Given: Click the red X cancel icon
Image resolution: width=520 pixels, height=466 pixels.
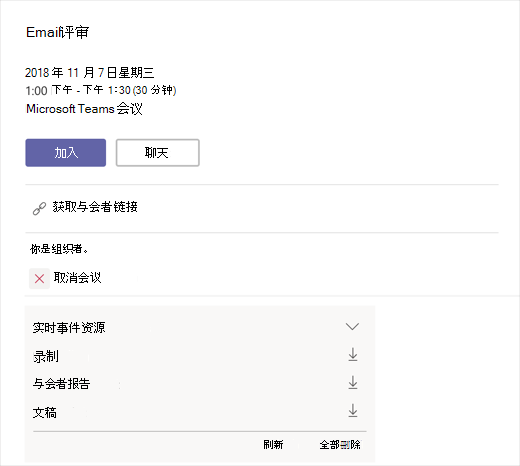Looking at the screenshot, I should 39,279.
